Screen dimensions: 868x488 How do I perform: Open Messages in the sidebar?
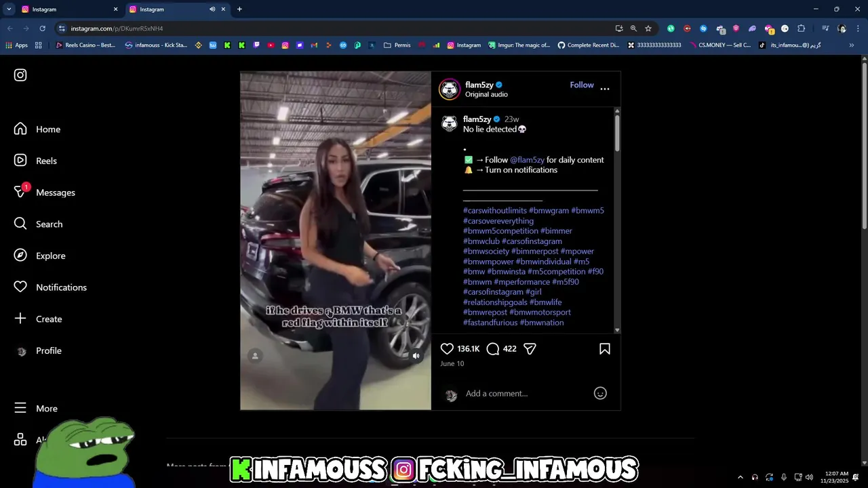click(44, 192)
